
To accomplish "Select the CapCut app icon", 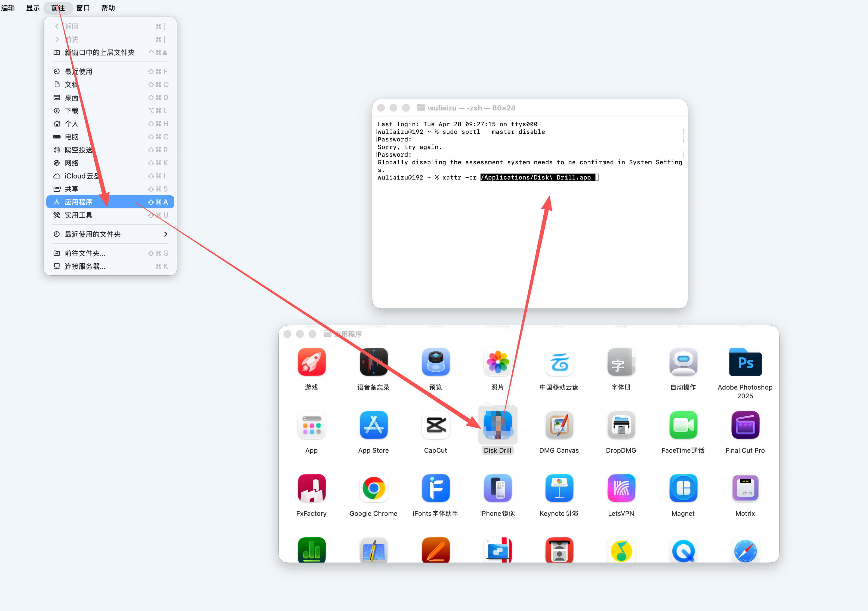I will 436,425.
